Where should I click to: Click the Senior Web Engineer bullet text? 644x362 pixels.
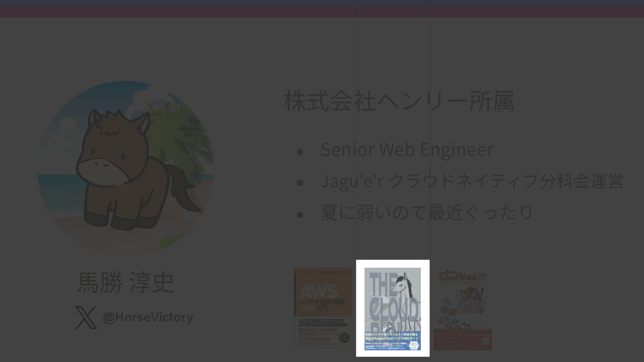407,149
